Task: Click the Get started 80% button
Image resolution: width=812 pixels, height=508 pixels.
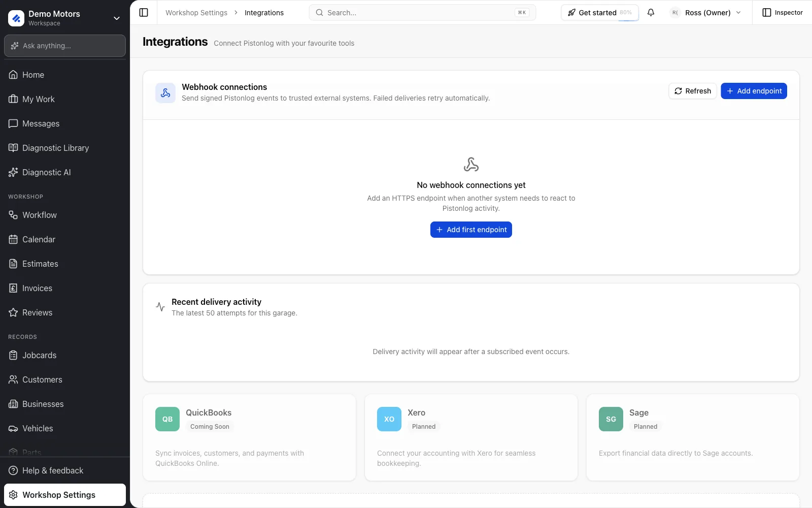Action: (600, 12)
